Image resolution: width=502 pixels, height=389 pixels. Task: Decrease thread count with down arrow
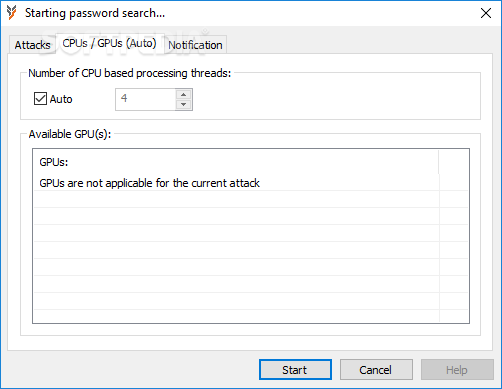coord(183,104)
